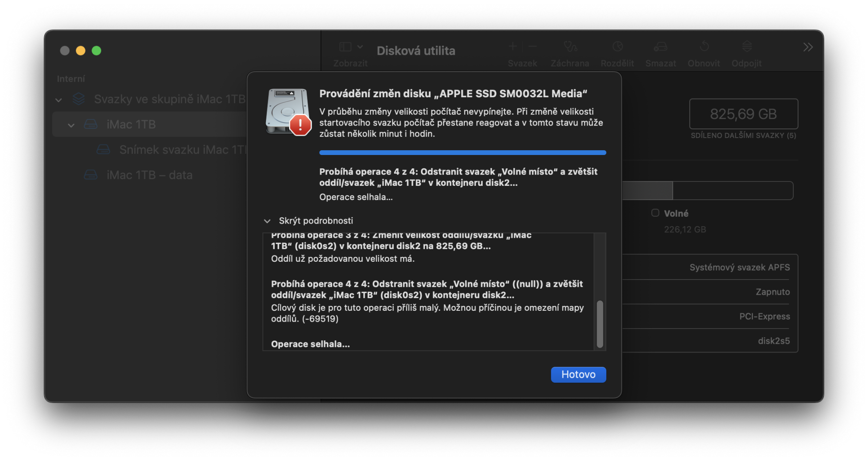Viewport: 868px width, 461px height.
Task: Click the green zoom window button
Action: (x=96, y=51)
